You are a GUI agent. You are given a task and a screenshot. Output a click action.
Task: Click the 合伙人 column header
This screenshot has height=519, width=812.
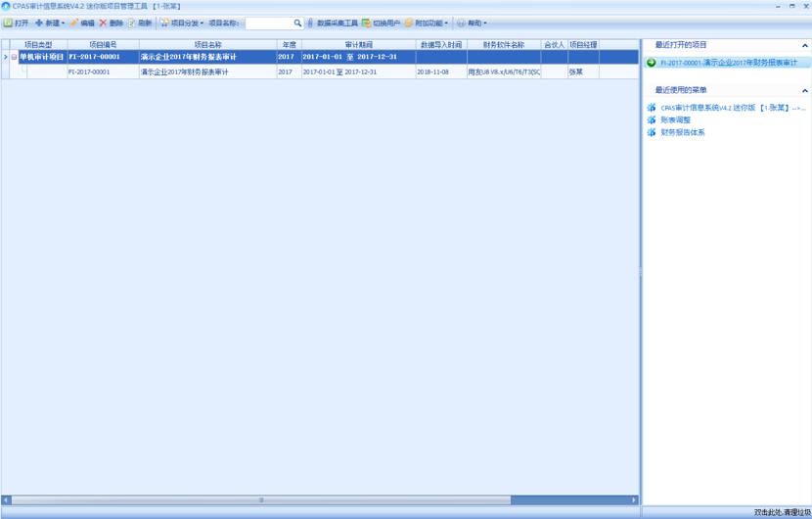[554, 45]
